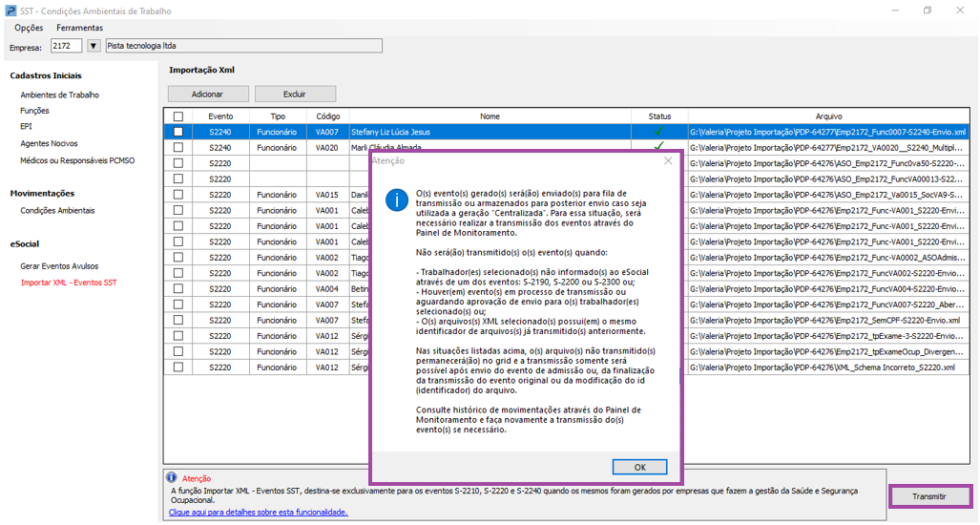
Task: Open the Ferramentas menu
Action: click(x=79, y=28)
